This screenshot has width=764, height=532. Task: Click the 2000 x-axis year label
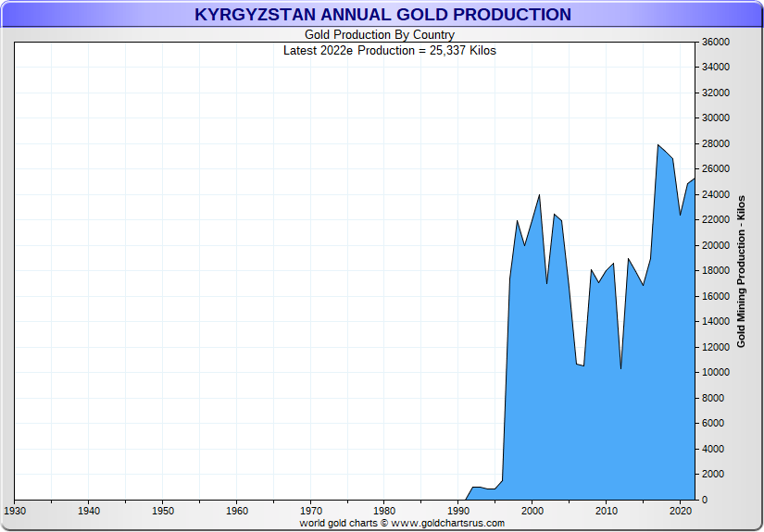[532, 511]
